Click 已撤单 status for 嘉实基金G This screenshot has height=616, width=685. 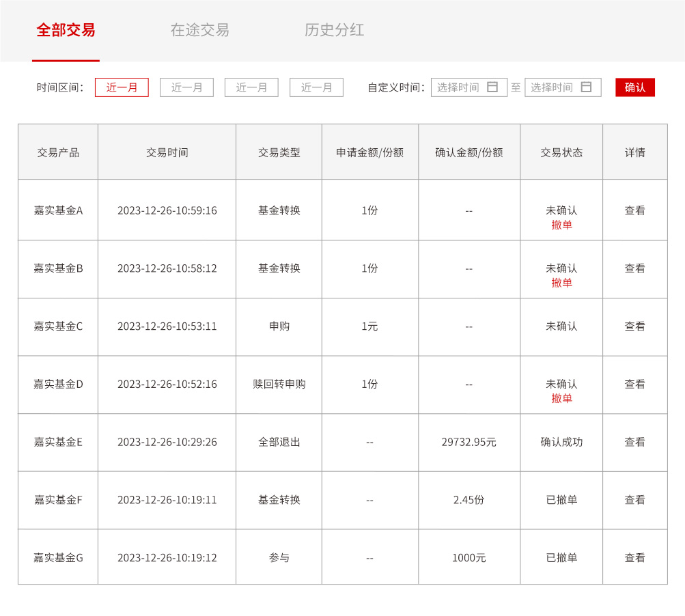[561, 558]
